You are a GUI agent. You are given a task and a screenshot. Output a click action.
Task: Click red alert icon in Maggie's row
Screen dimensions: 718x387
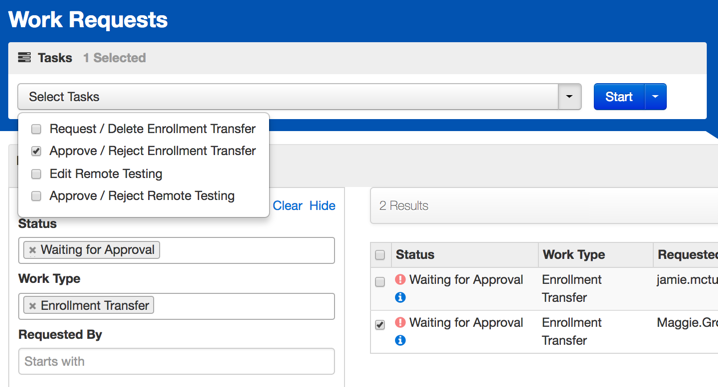point(400,322)
